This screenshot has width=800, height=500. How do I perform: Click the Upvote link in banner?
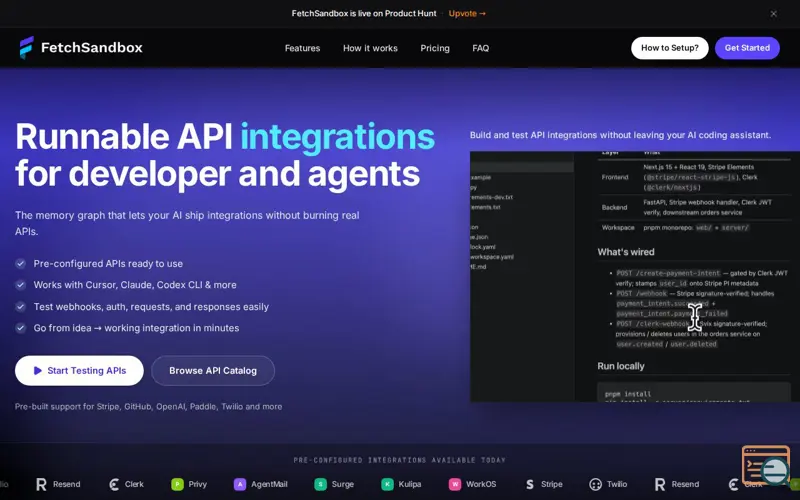[x=467, y=14]
